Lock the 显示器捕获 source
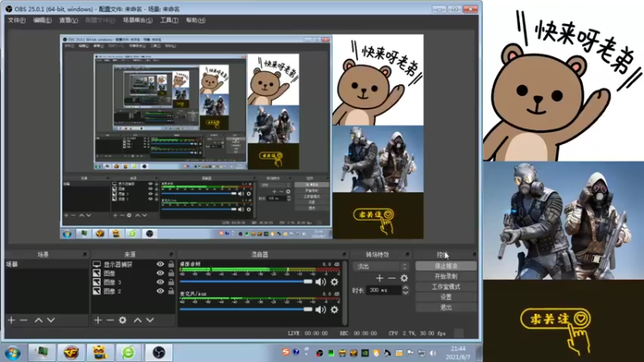This screenshot has width=644, height=362. (x=171, y=265)
